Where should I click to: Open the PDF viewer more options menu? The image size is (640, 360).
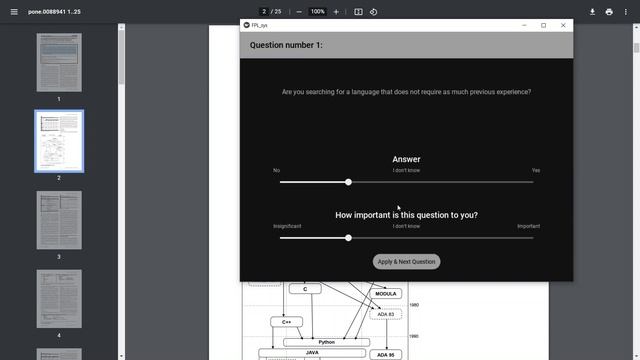pos(626,12)
